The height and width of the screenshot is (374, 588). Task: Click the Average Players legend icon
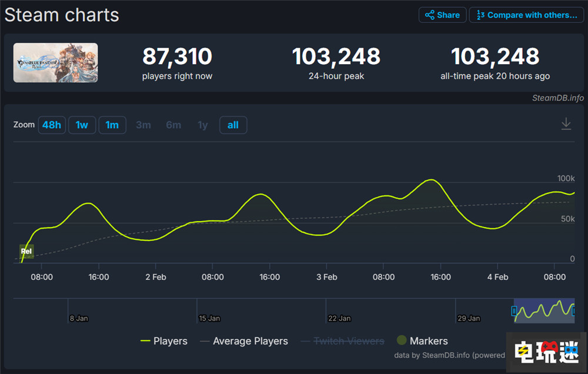(x=203, y=341)
